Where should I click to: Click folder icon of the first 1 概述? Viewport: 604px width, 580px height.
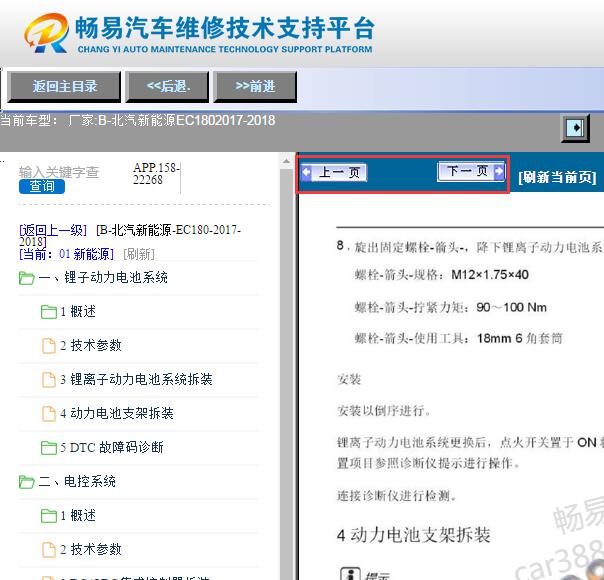(x=49, y=312)
